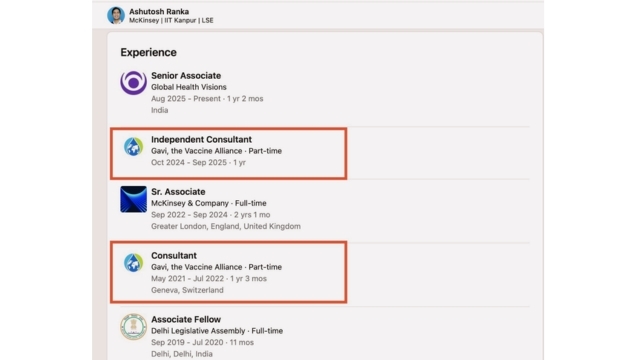Open the Delhi Legislative Assembly emblem
This screenshot has height=360, width=640.
click(x=133, y=327)
